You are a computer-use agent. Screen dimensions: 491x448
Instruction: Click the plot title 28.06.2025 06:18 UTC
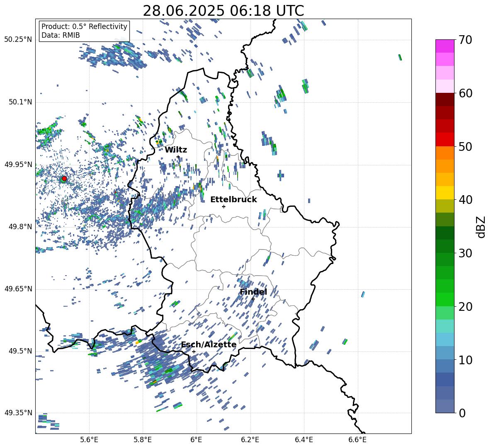(x=223, y=11)
